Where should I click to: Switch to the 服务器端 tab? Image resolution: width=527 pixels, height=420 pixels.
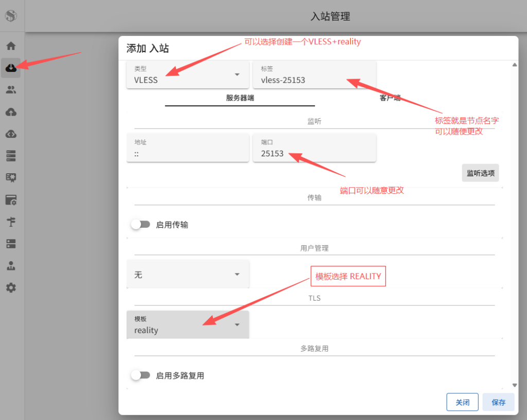240,98
